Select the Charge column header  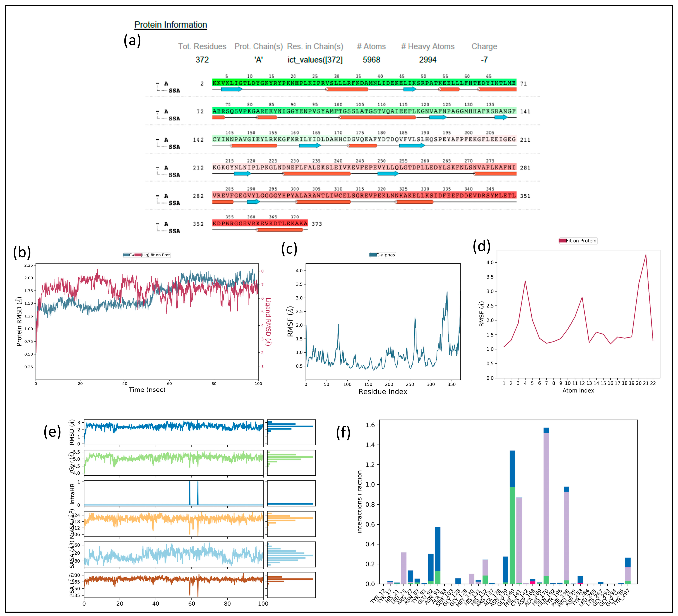(484, 46)
